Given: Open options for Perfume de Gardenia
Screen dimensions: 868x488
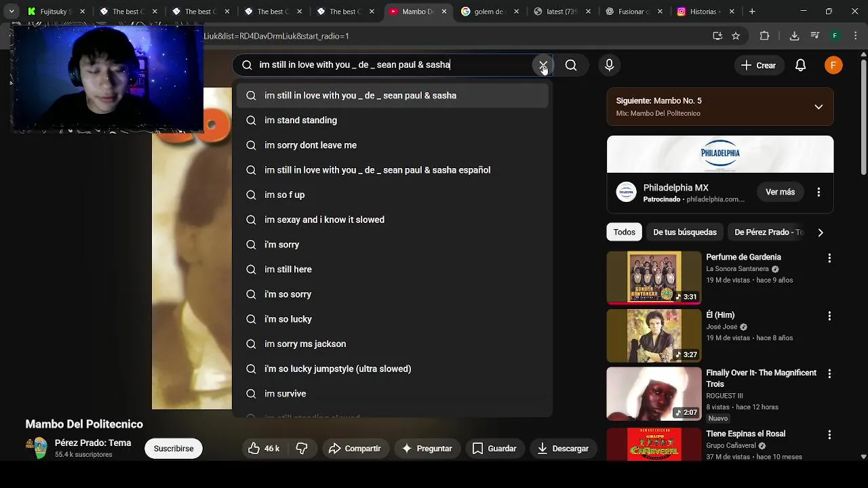Looking at the screenshot, I should [x=829, y=258].
